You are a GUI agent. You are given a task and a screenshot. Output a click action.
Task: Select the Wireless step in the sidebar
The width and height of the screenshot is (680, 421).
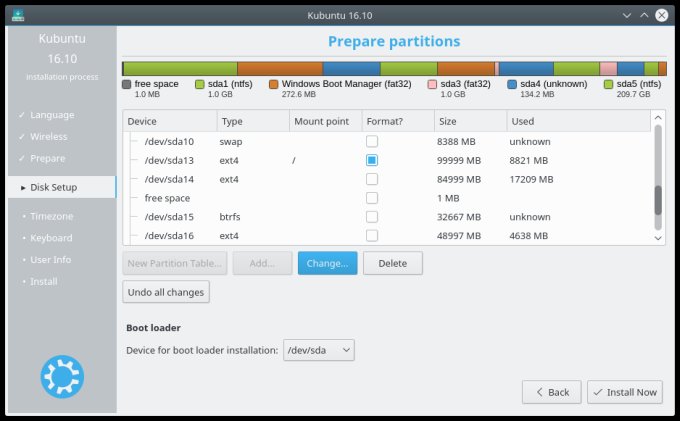tap(49, 137)
